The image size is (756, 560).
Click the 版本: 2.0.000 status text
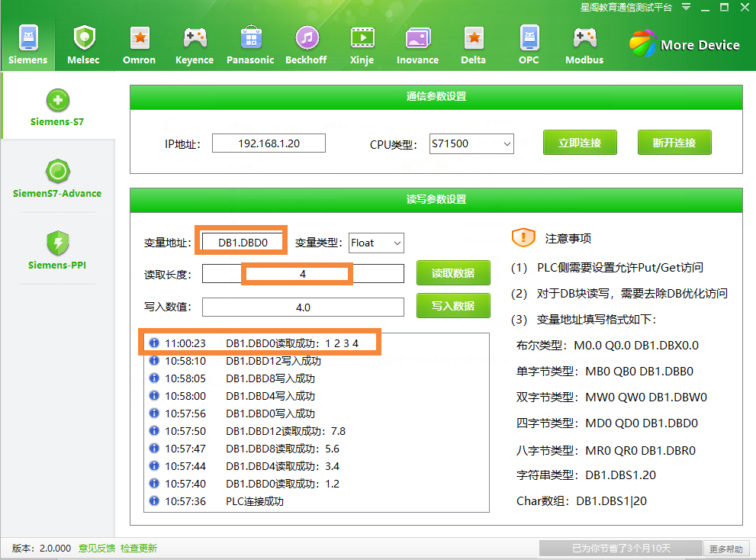point(41,548)
